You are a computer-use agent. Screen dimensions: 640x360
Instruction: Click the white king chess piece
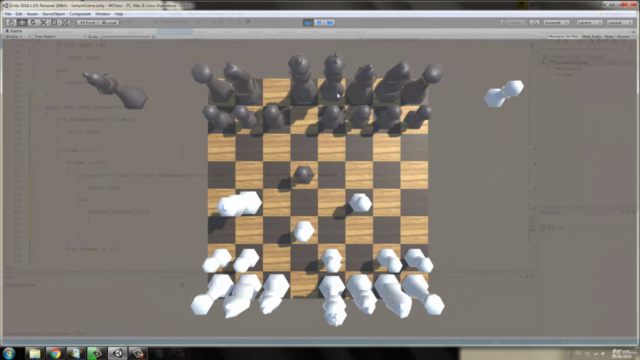coord(334,300)
